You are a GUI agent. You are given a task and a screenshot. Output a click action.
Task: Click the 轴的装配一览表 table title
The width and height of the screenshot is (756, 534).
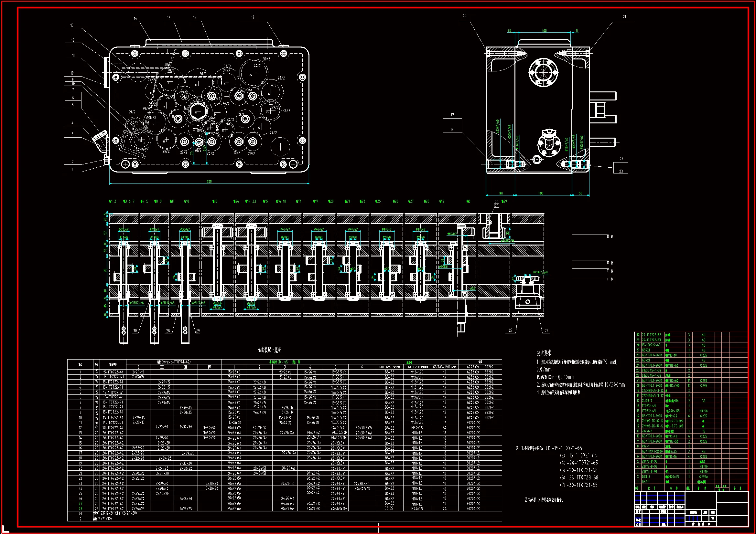pos(269,350)
